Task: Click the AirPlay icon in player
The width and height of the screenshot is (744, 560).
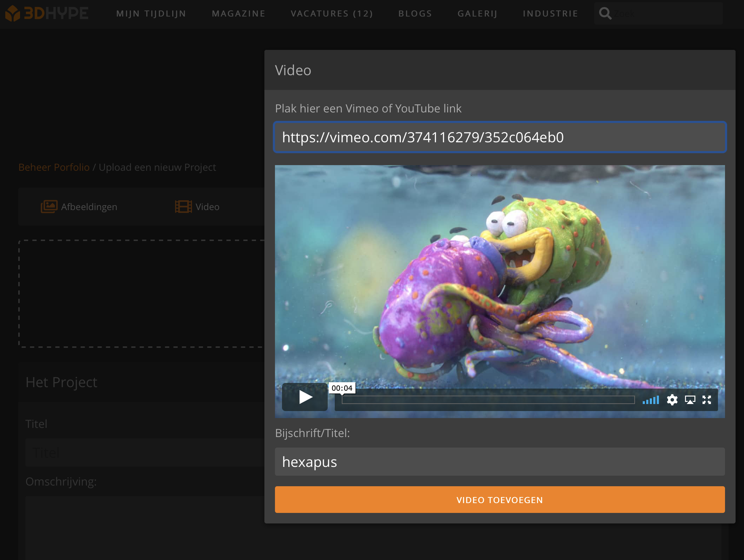Action: coord(690,400)
